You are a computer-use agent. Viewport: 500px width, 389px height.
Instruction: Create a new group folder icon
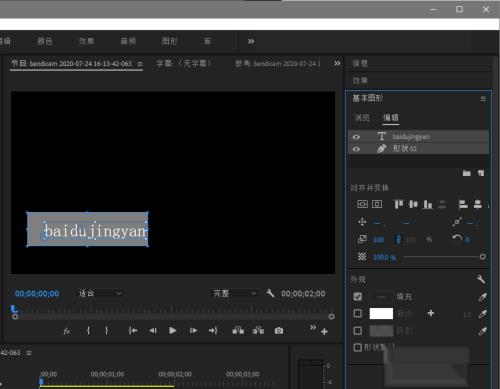467,173
